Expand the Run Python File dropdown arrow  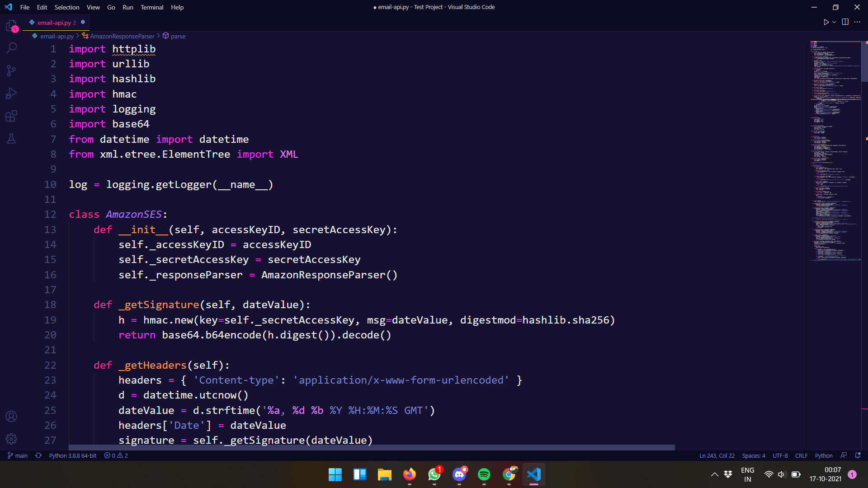pyautogui.click(x=834, y=22)
